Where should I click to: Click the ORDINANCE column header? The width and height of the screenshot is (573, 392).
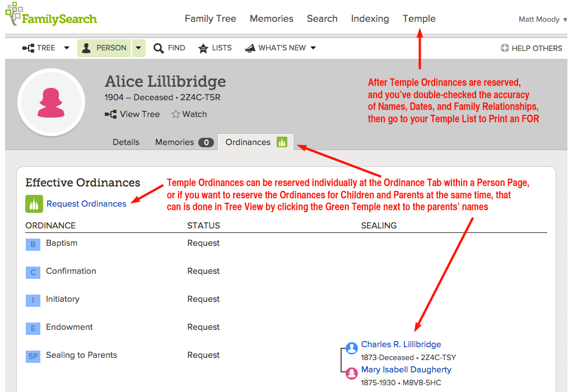point(50,226)
